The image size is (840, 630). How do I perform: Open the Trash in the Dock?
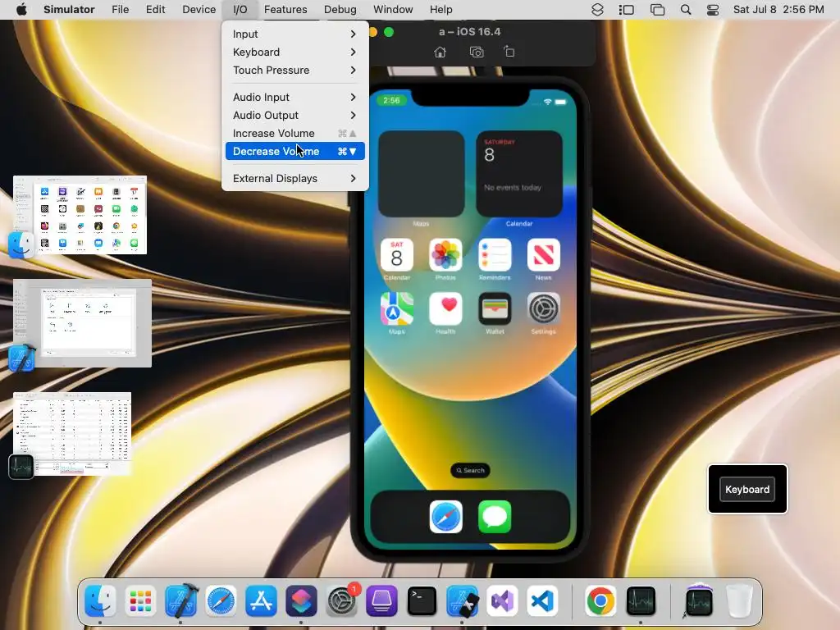coord(739,600)
